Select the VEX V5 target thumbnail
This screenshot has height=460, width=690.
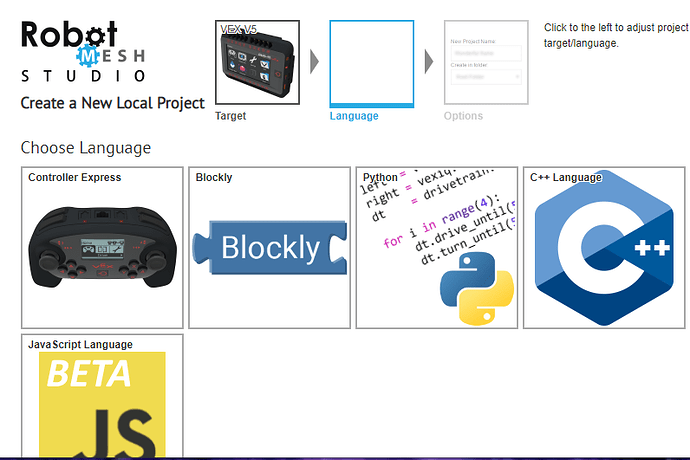click(257, 62)
